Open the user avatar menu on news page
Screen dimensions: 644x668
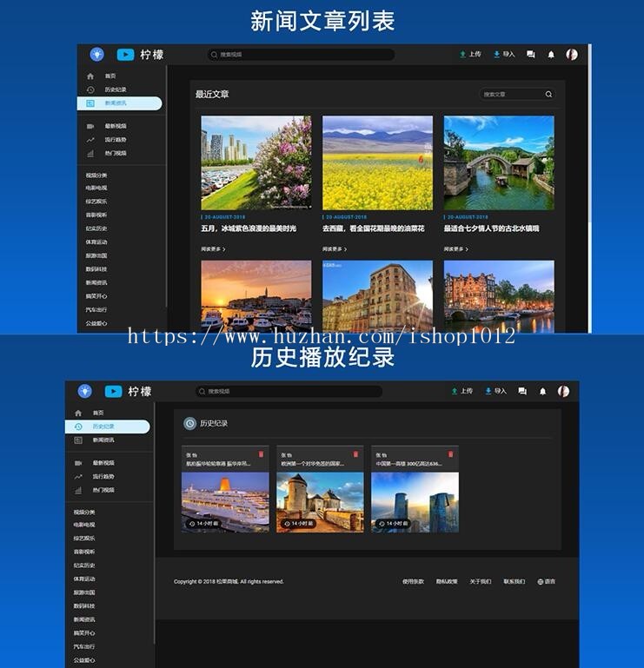572,54
